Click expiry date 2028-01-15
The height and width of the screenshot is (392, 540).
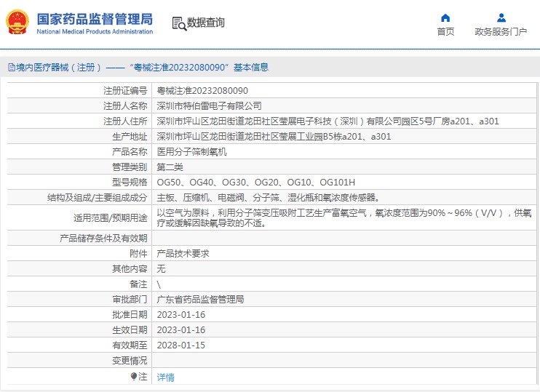click(180, 345)
